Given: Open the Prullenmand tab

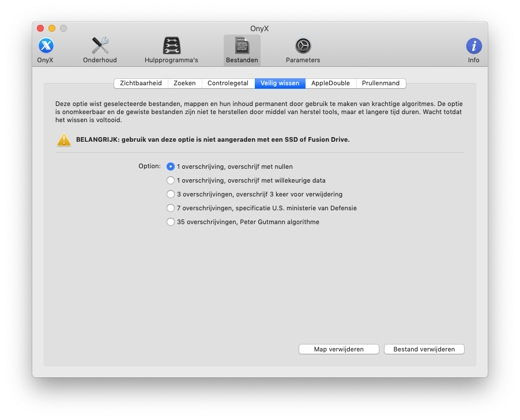Looking at the screenshot, I should [x=380, y=83].
